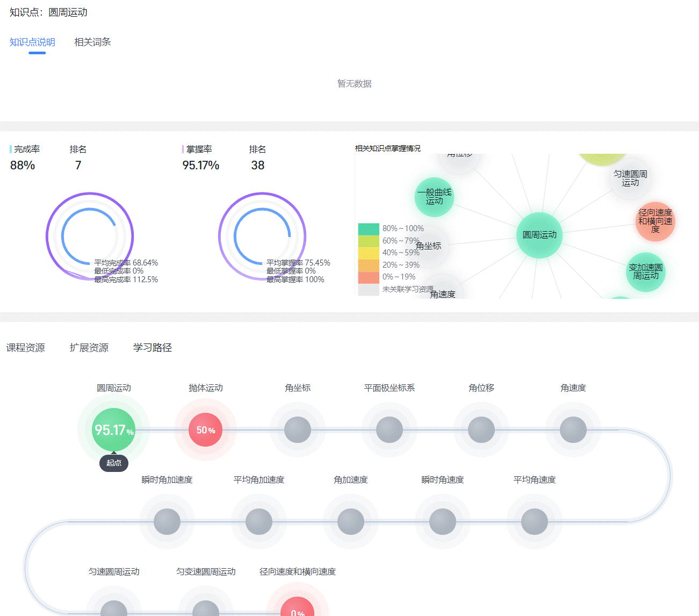
Task: Select the 平面极坐标系 path node
Action: [390, 430]
